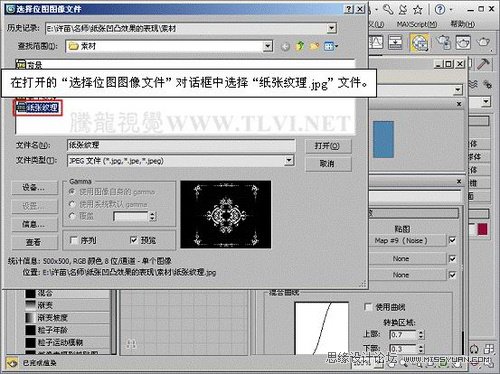Click the quick render teapot icon
500x374 pixels.
[483, 42]
